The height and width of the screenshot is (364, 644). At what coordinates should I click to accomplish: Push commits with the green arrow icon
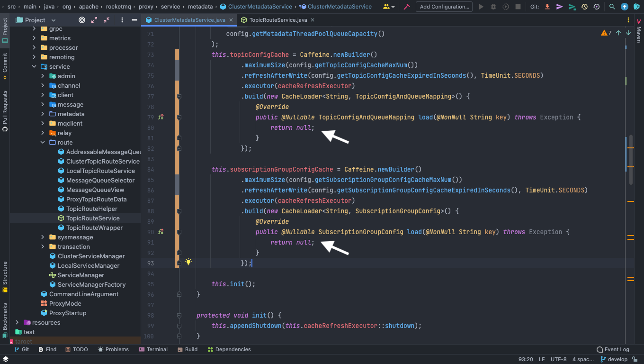pyautogui.click(x=572, y=7)
